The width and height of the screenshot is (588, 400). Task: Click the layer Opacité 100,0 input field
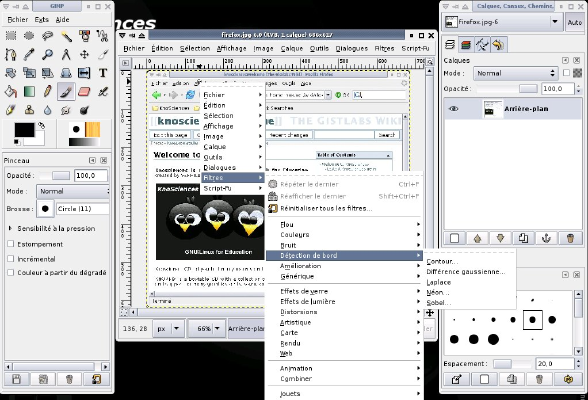click(558, 89)
